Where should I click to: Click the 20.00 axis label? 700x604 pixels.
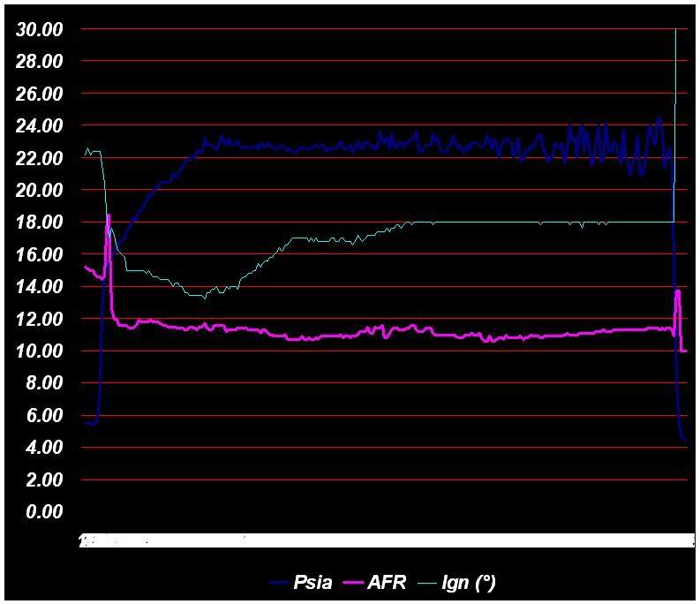coord(40,191)
